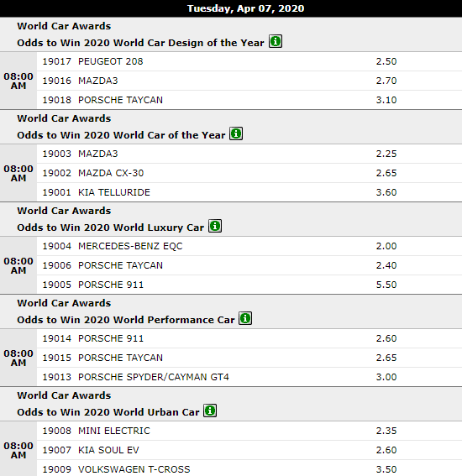The image size is (462, 476).
Task: Select 2.60 odds for 19014 Porsche 911
Action: (x=386, y=338)
